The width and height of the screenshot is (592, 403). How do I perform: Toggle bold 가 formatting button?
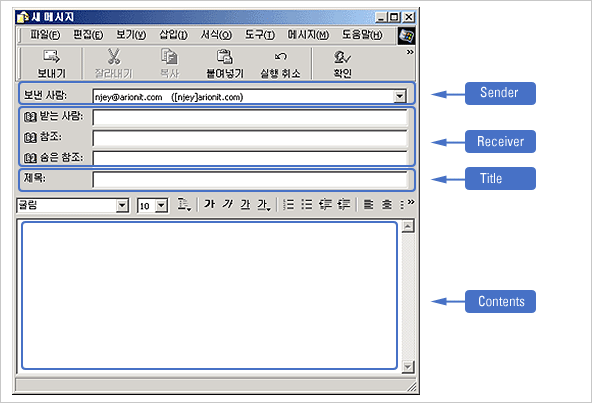209,204
